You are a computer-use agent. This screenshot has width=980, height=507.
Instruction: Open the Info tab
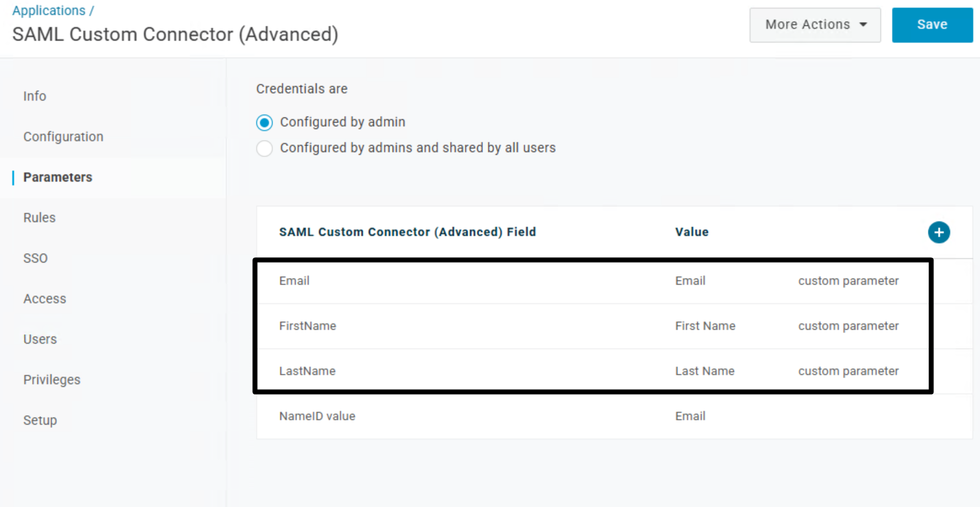click(35, 96)
